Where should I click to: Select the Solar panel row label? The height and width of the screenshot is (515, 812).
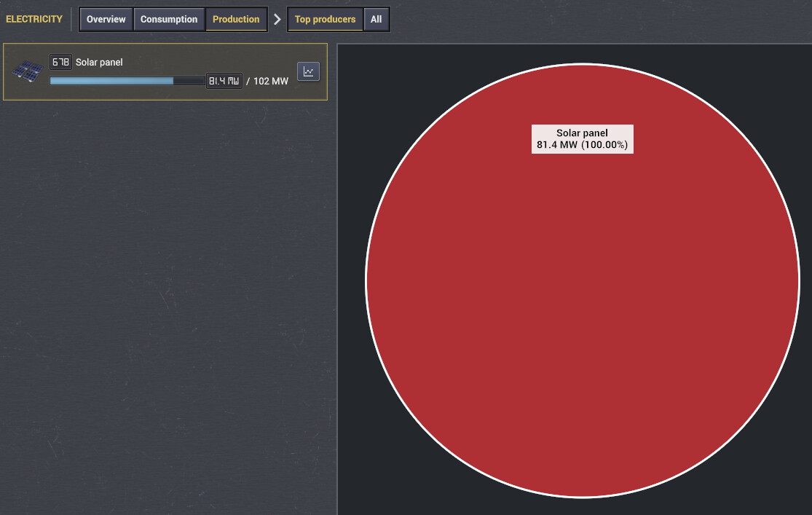point(100,62)
